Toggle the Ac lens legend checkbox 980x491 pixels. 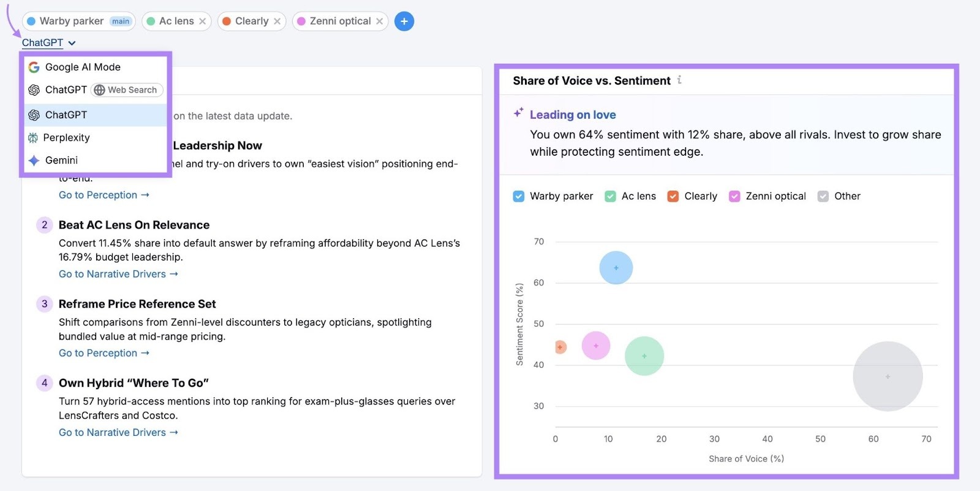pyautogui.click(x=610, y=196)
